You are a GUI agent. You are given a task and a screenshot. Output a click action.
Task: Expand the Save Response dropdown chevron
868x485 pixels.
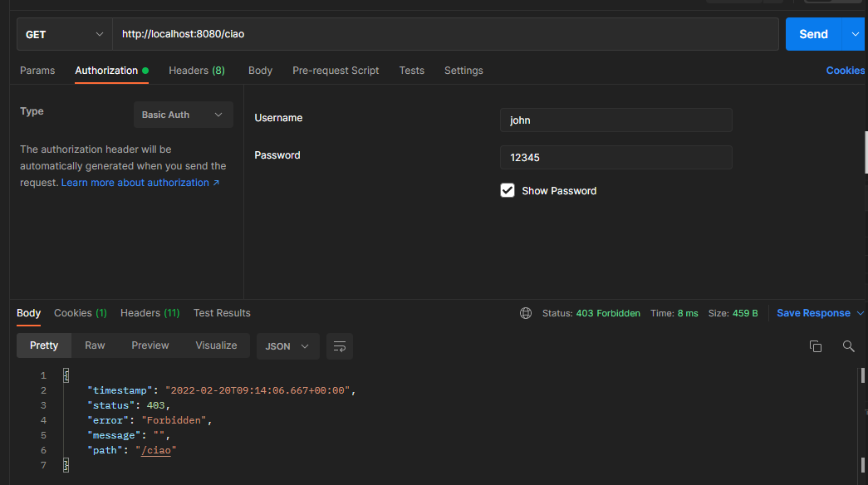(x=861, y=313)
